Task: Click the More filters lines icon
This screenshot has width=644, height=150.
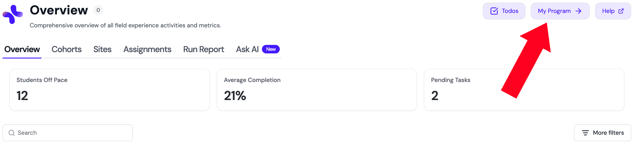Action: [x=585, y=133]
